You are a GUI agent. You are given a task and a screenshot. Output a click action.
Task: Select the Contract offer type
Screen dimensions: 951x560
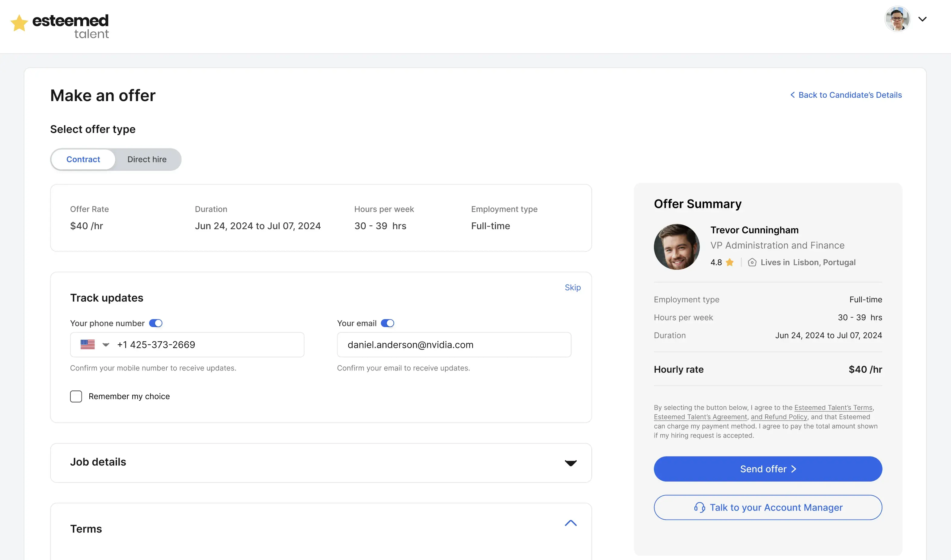point(83,159)
